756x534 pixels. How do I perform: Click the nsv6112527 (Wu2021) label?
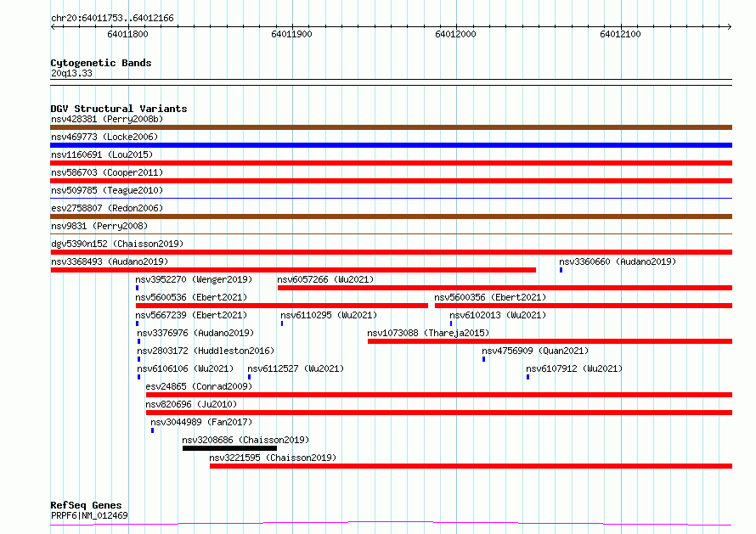296,368
